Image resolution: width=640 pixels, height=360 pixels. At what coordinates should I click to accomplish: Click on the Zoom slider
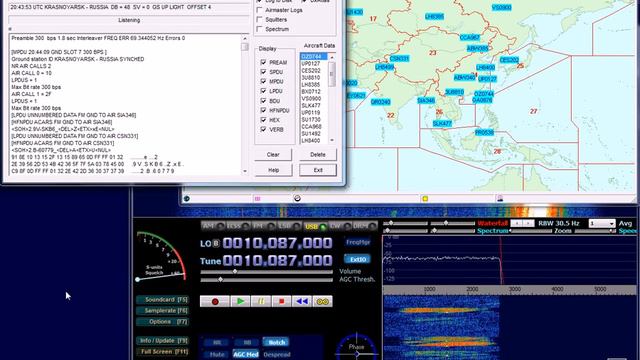point(594,231)
